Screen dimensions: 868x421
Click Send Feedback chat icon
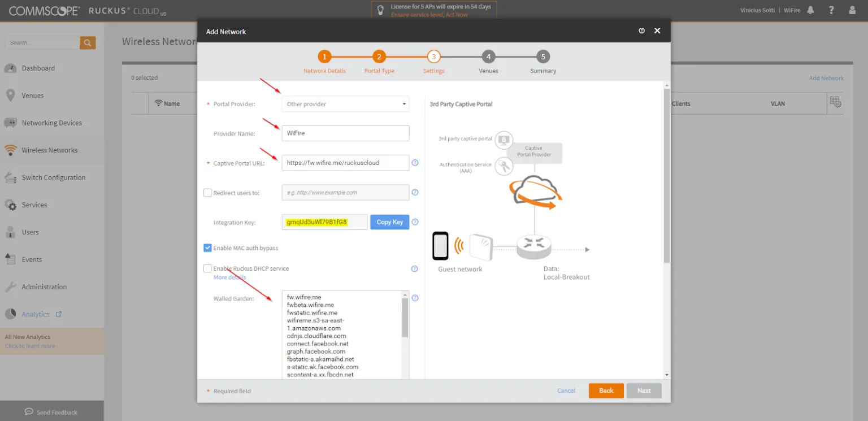[29, 412]
